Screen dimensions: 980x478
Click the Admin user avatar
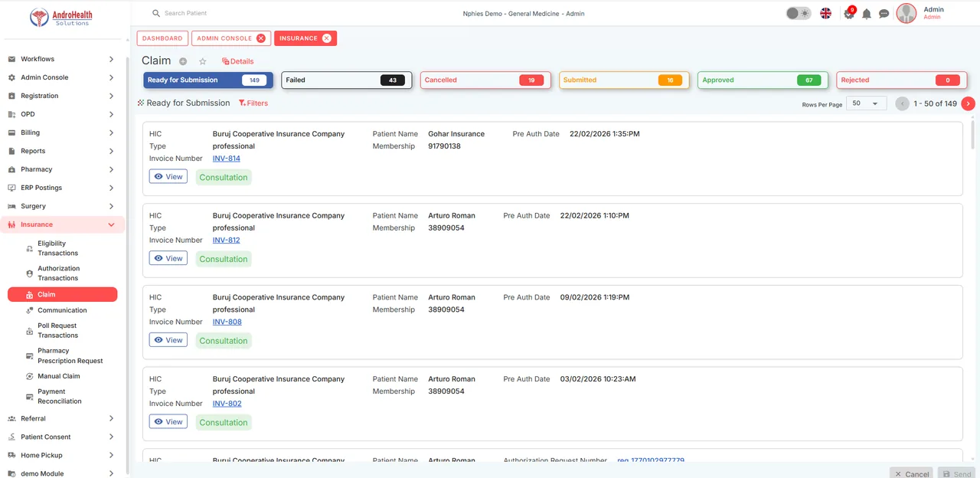point(906,13)
